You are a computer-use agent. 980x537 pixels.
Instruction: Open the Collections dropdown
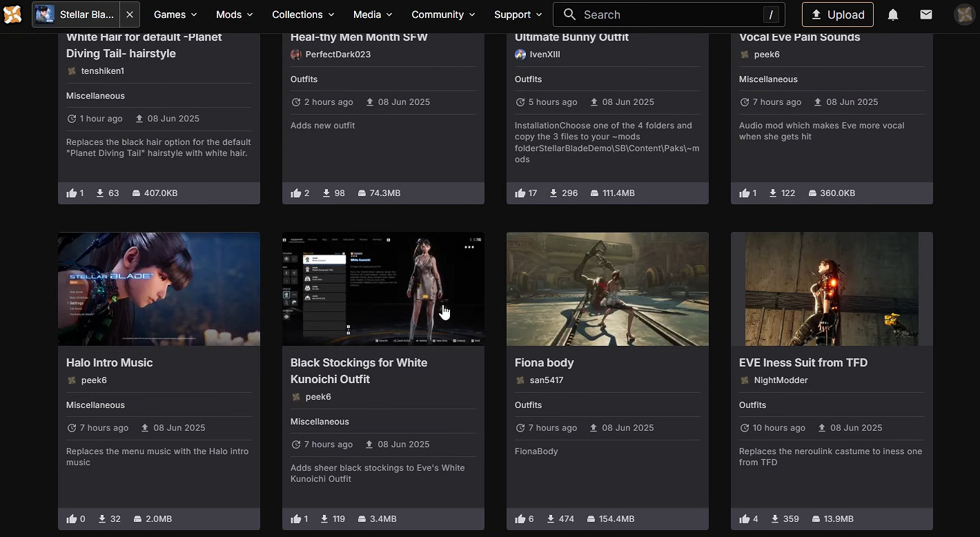[x=303, y=14]
